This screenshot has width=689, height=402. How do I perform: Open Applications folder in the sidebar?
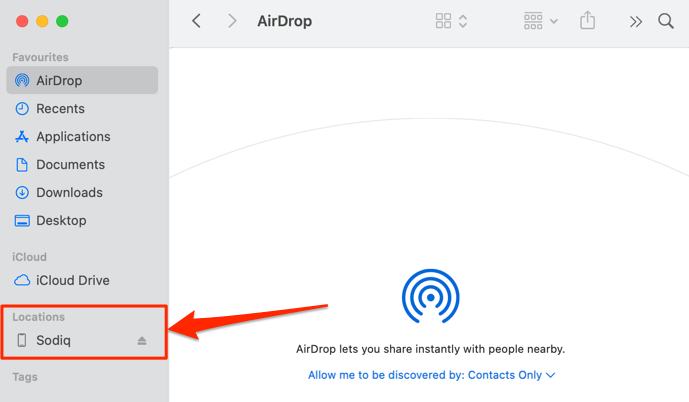tap(73, 136)
